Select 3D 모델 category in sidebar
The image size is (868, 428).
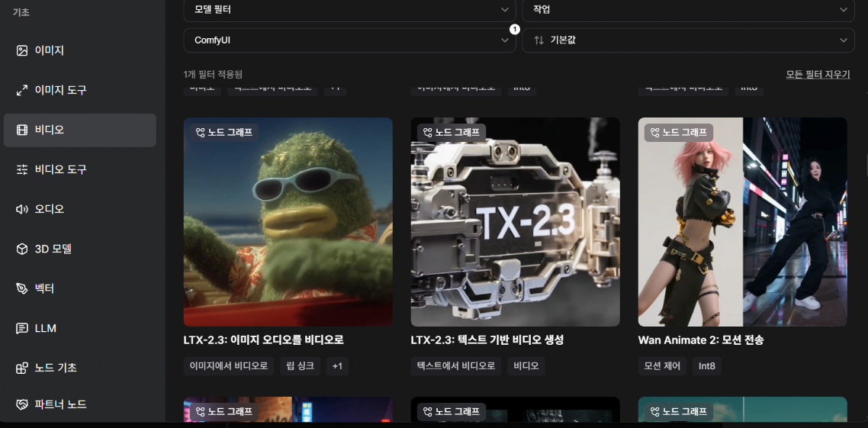pyautogui.click(x=80, y=249)
